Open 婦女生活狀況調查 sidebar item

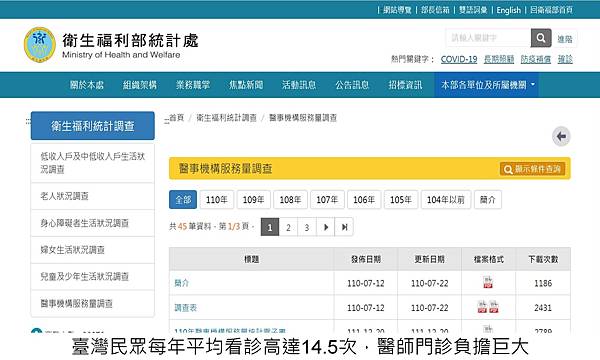pyautogui.click(x=93, y=250)
